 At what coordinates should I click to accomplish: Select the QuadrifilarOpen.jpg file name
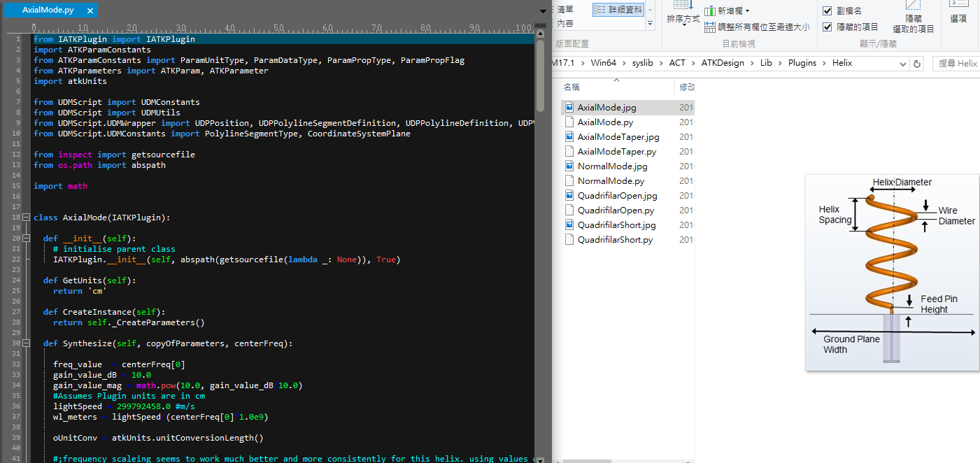coord(617,196)
